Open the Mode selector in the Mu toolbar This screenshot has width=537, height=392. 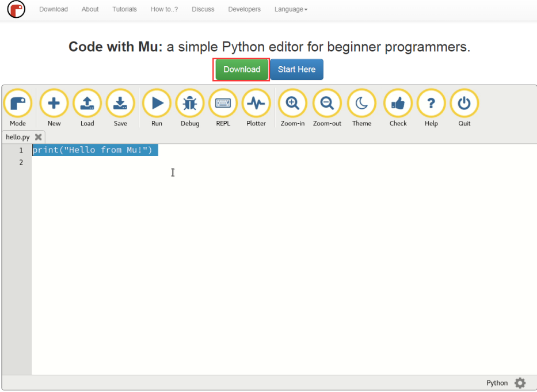coord(18,103)
